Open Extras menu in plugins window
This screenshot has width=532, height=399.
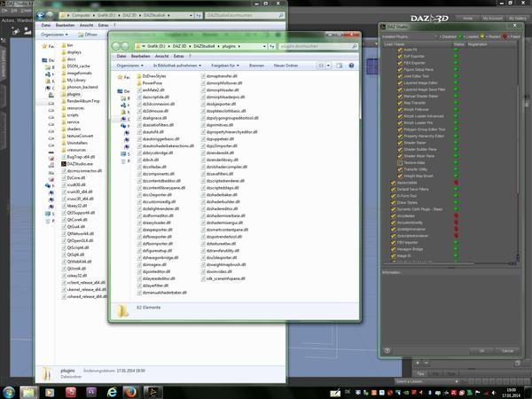point(179,57)
